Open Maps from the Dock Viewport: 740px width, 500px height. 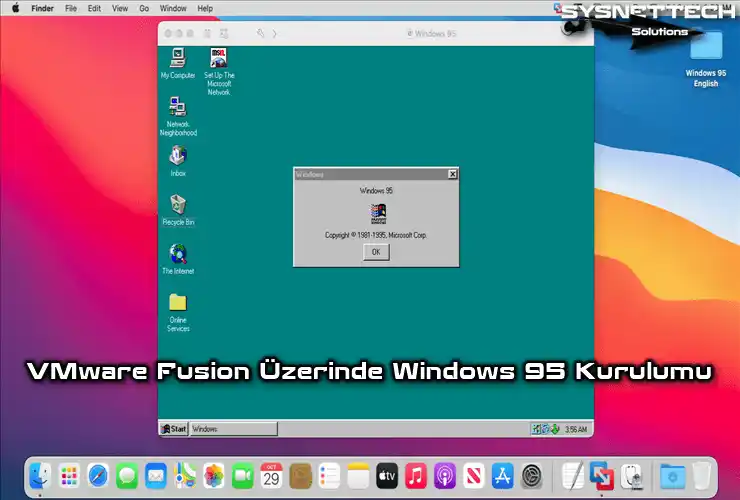pos(185,475)
